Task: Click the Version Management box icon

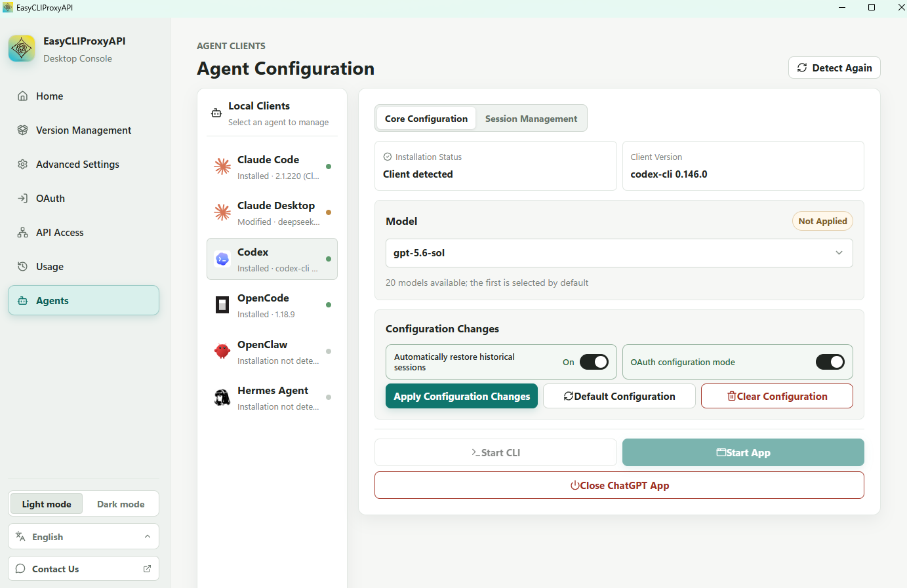Action: [22, 130]
